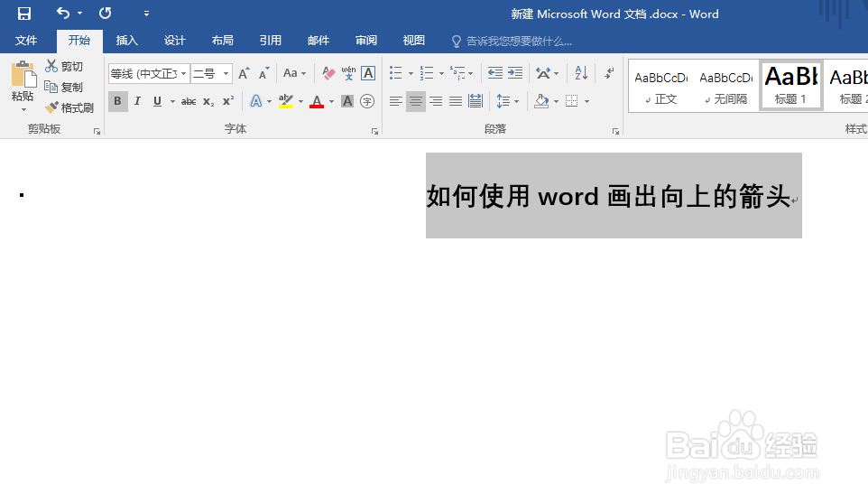The image size is (868, 503).
Task: Toggle character shading with the gray A
Action: tap(347, 101)
